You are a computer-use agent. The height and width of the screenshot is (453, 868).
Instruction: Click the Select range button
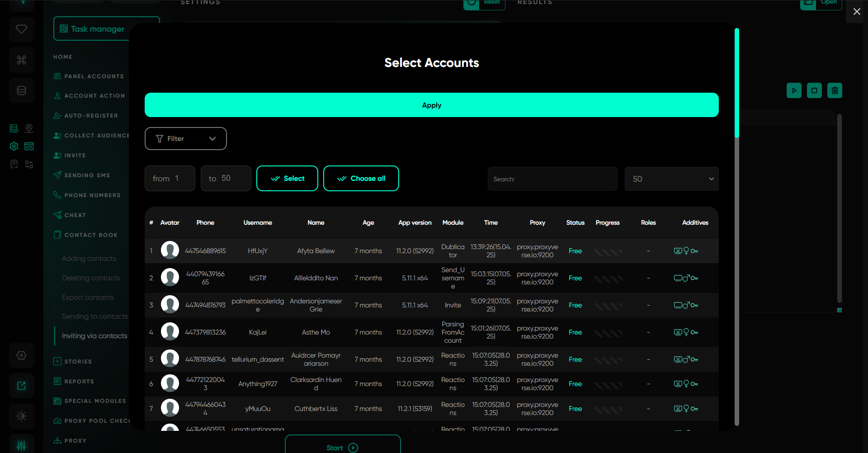click(x=287, y=179)
